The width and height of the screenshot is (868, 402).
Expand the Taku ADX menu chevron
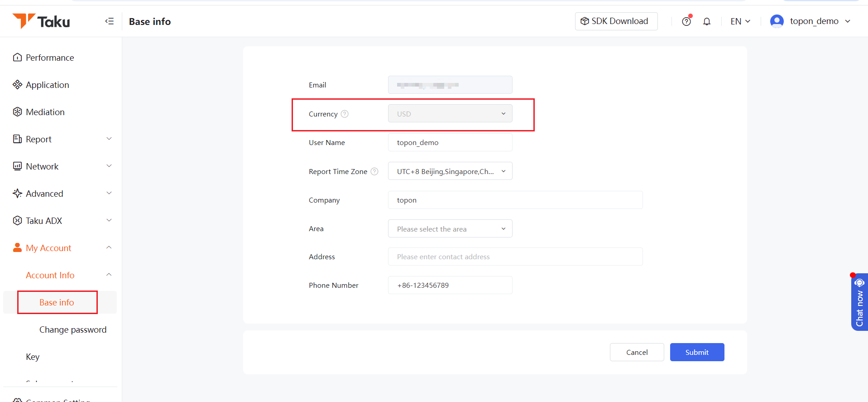(x=109, y=220)
